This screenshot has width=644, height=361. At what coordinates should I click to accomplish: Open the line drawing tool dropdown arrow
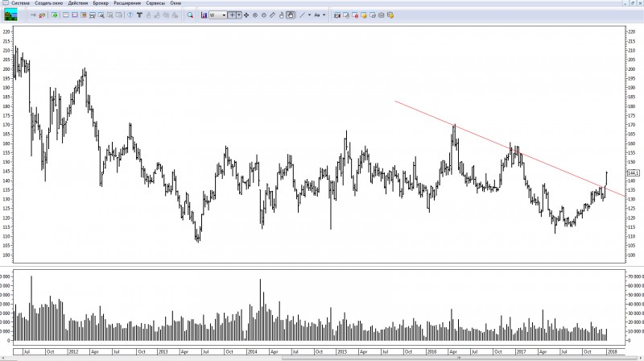tap(309, 15)
